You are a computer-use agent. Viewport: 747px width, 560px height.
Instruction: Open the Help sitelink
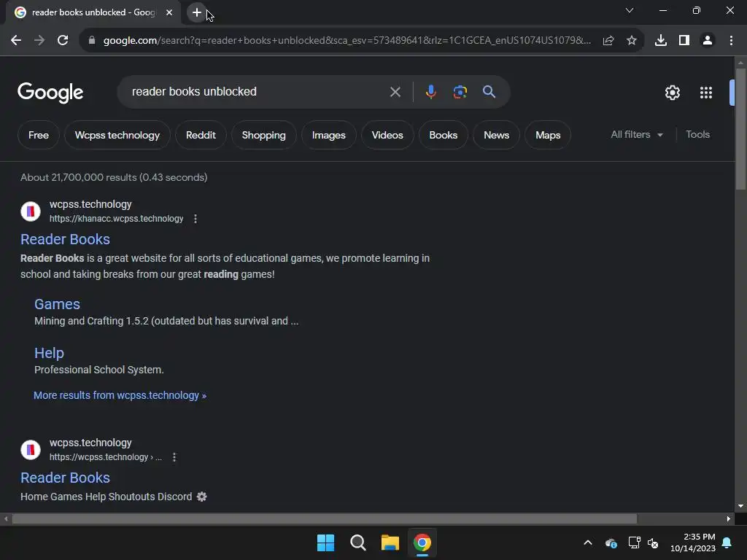coord(49,353)
